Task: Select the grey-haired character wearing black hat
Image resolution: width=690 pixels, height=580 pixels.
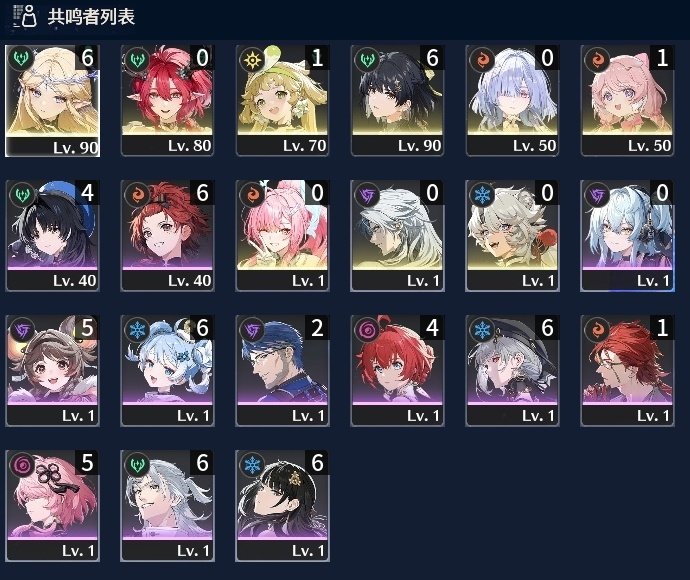Action: point(512,371)
